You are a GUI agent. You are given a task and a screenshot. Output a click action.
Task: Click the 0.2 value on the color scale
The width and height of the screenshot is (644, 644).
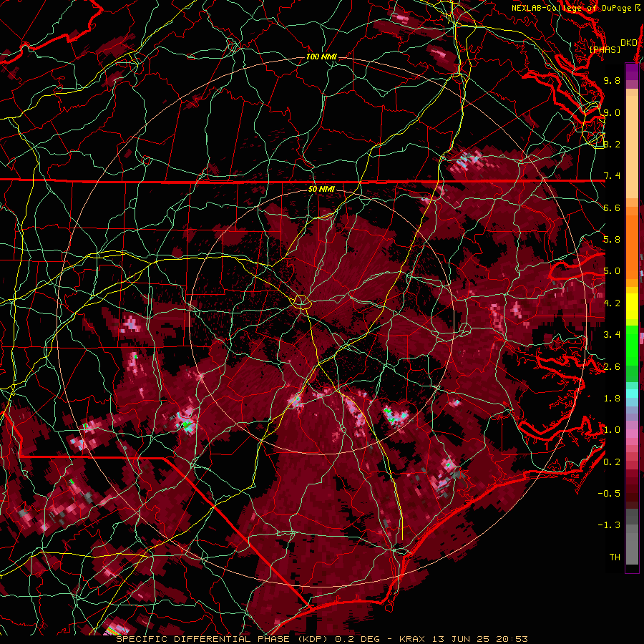pos(612,462)
